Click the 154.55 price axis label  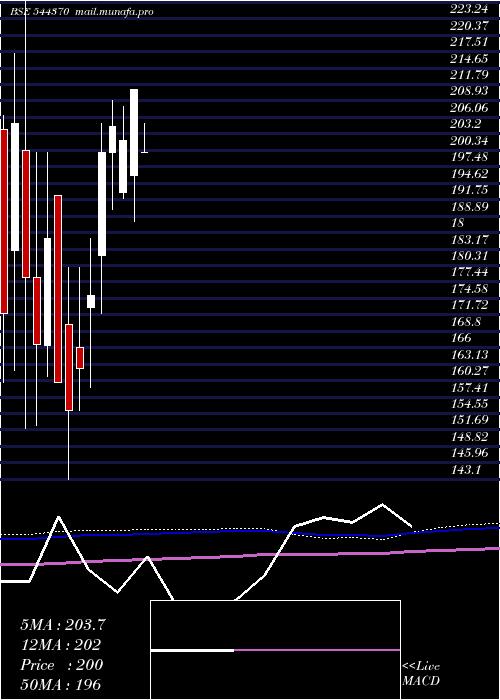(468, 404)
